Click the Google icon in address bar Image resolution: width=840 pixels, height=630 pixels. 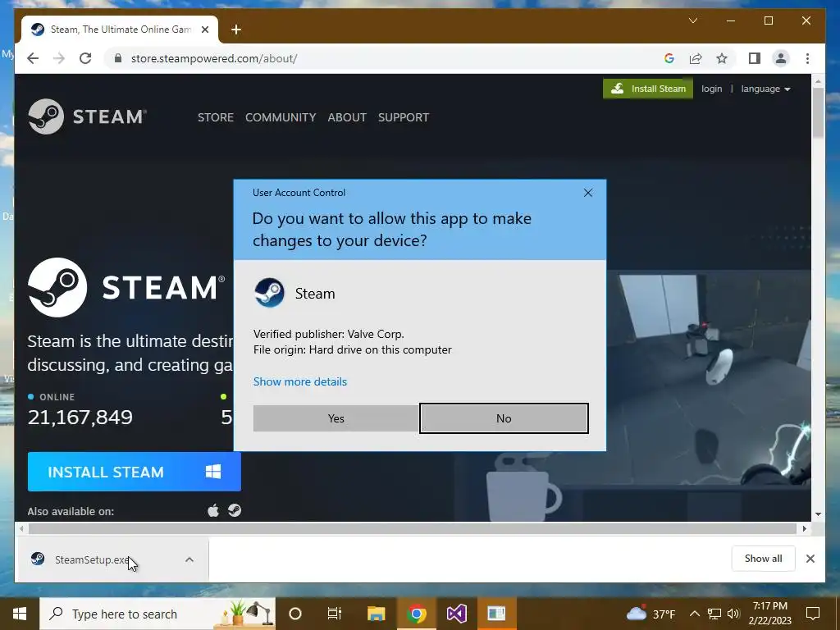pos(669,58)
